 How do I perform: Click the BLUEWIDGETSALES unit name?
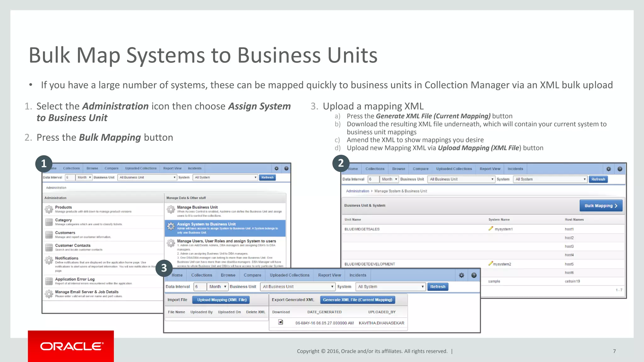(x=362, y=229)
